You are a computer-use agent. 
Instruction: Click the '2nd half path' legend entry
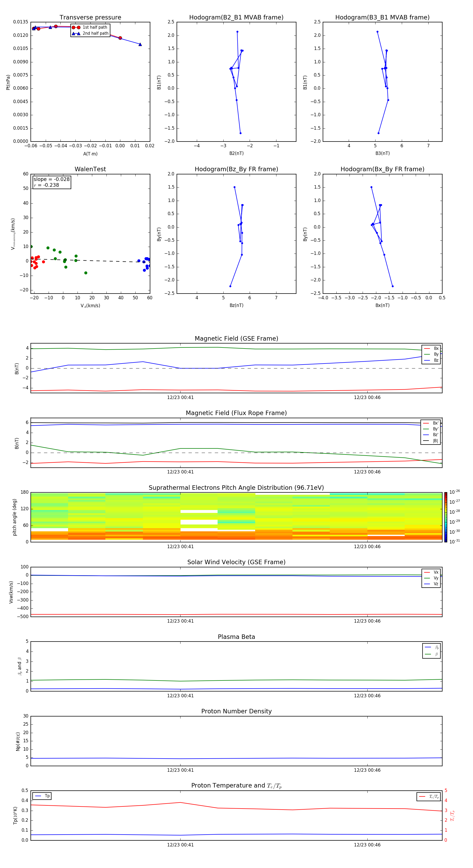[x=90, y=33]
